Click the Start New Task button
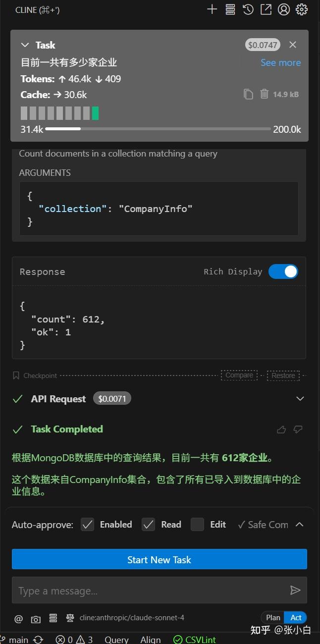Viewport: 320px width, 644px height. [160, 560]
